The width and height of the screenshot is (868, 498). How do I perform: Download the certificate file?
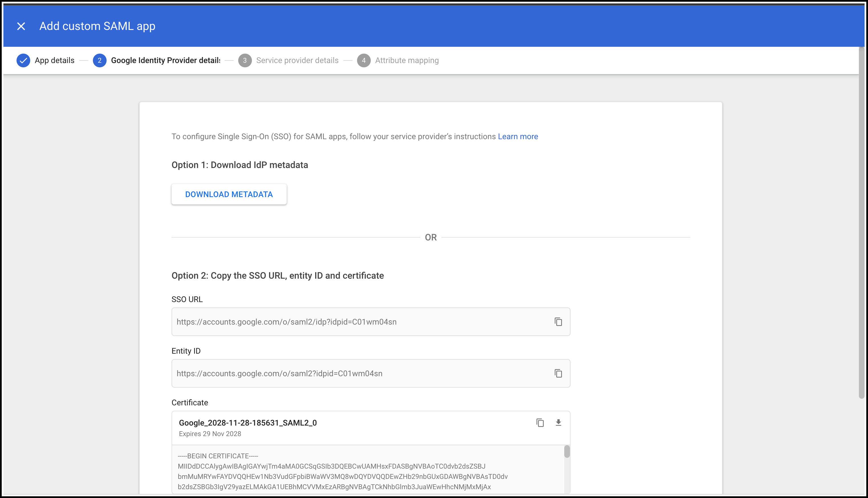click(x=559, y=423)
